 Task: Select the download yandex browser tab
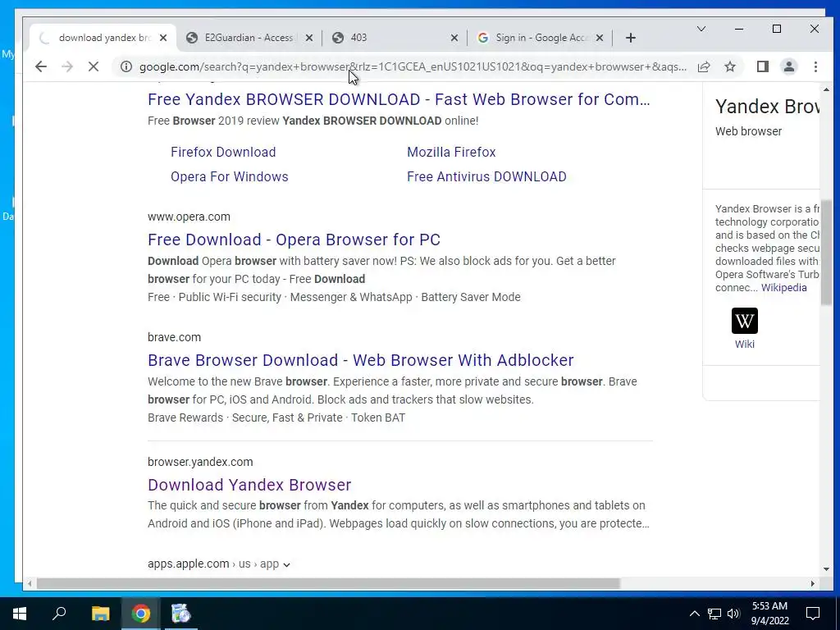104,38
